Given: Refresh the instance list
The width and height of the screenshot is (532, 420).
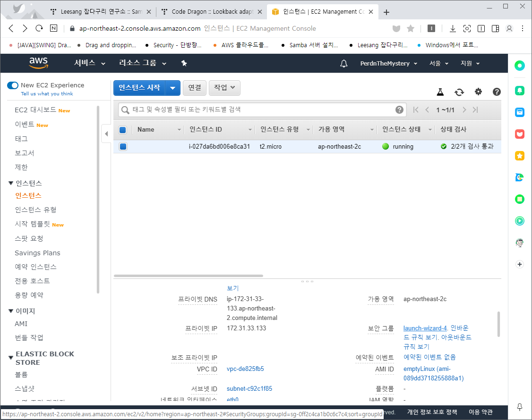Looking at the screenshot, I should pos(459,92).
